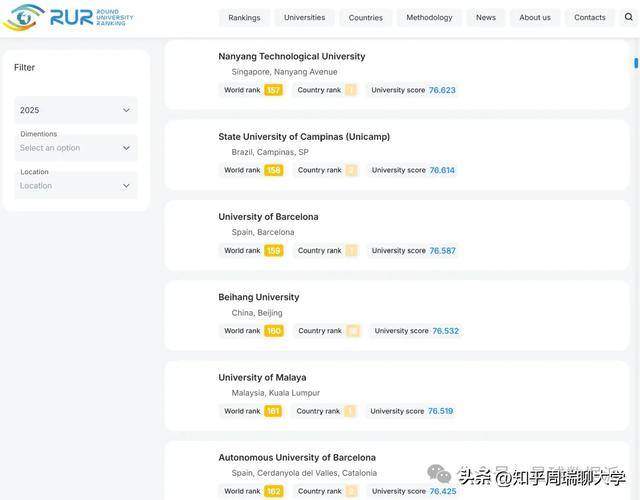The width and height of the screenshot is (640, 500).
Task: Open State University of Campinas link
Action: click(304, 136)
